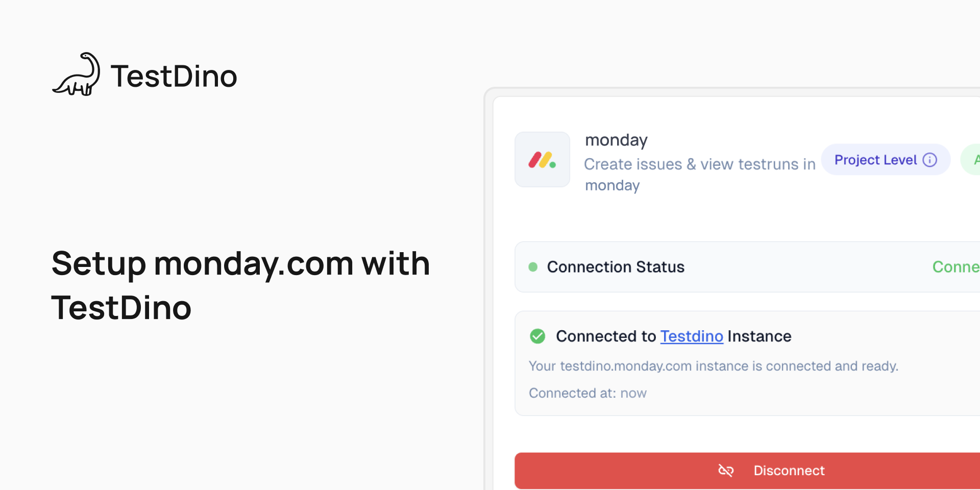Click the broken-link icon on the Disconnect button
The height and width of the screenshot is (490, 980).
tap(726, 471)
